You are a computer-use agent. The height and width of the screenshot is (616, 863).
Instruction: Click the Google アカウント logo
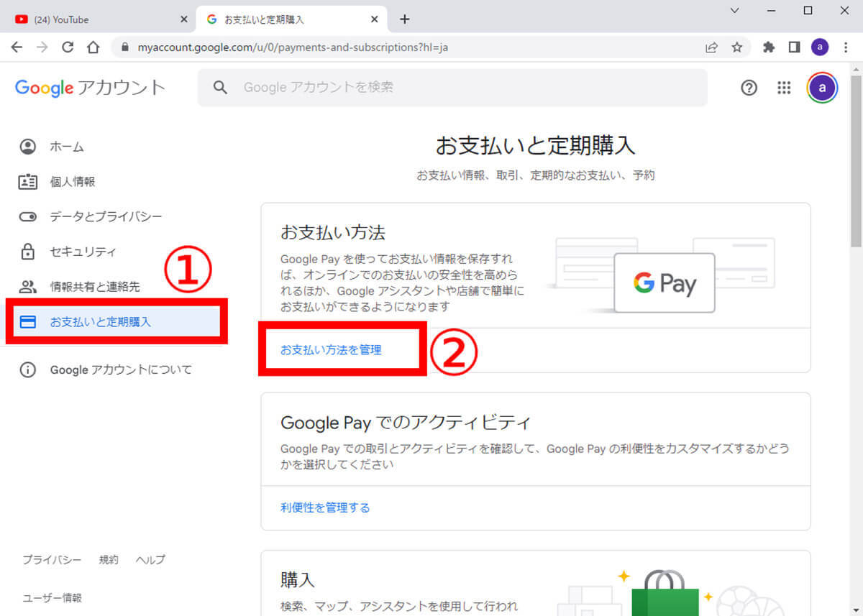[90, 88]
